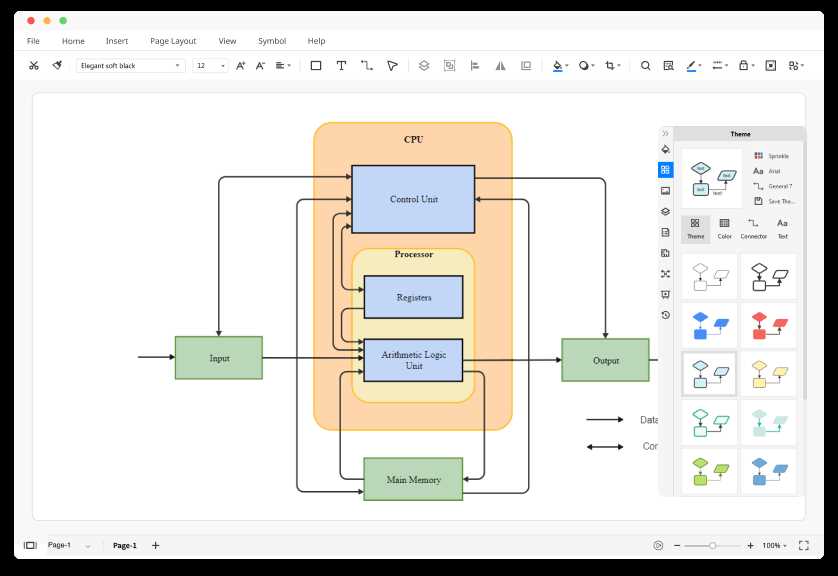Screen dimensions: 838x576
Task: Choose the red flowchart theme thumbnail
Action: pos(769,325)
